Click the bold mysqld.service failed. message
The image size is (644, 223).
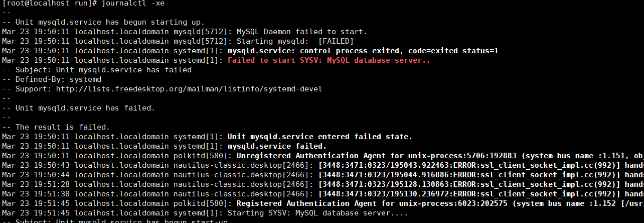click(x=277, y=146)
